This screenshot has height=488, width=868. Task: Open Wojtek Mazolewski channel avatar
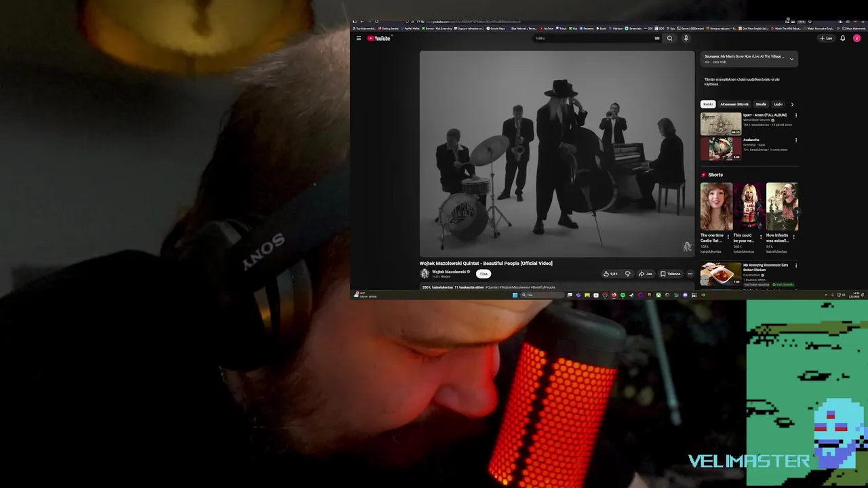tap(425, 274)
